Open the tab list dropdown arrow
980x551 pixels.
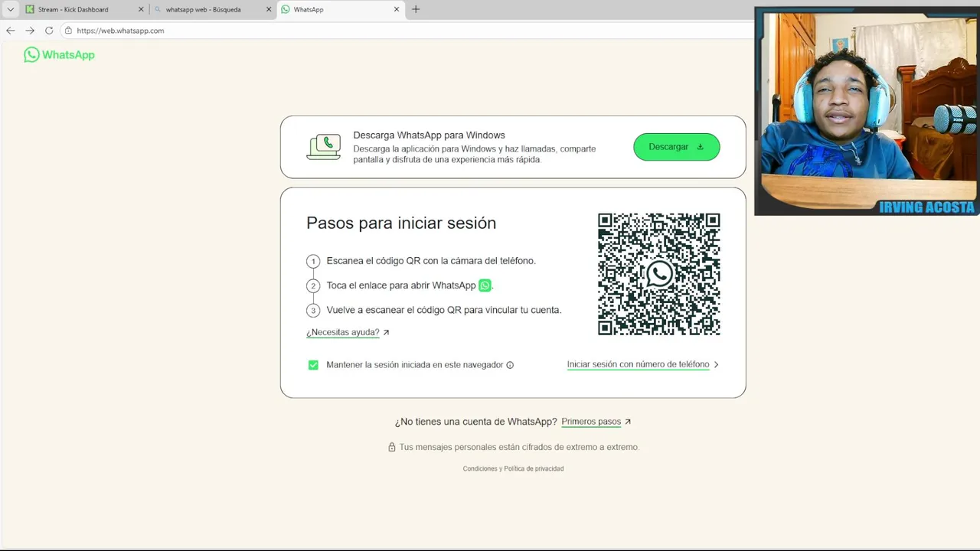coord(10,9)
